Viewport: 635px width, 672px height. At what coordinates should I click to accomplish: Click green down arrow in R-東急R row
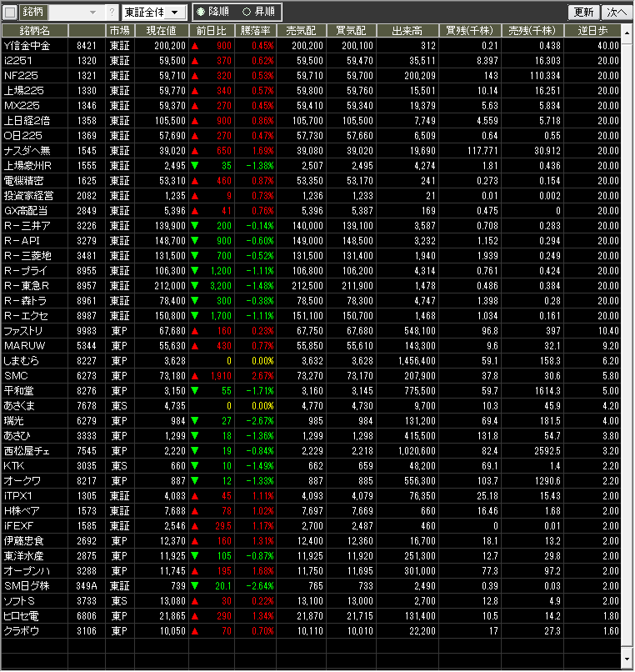pyautogui.click(x=194, y=286)
